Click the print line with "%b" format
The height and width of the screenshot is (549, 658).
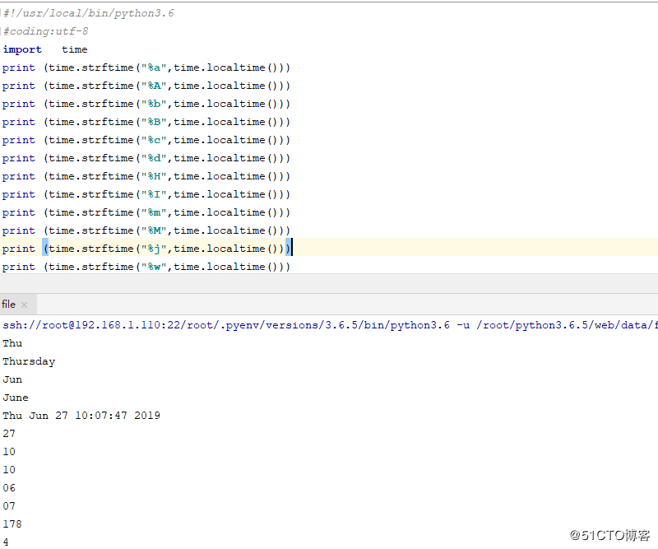pyautogui.click(x=146, y=104)
